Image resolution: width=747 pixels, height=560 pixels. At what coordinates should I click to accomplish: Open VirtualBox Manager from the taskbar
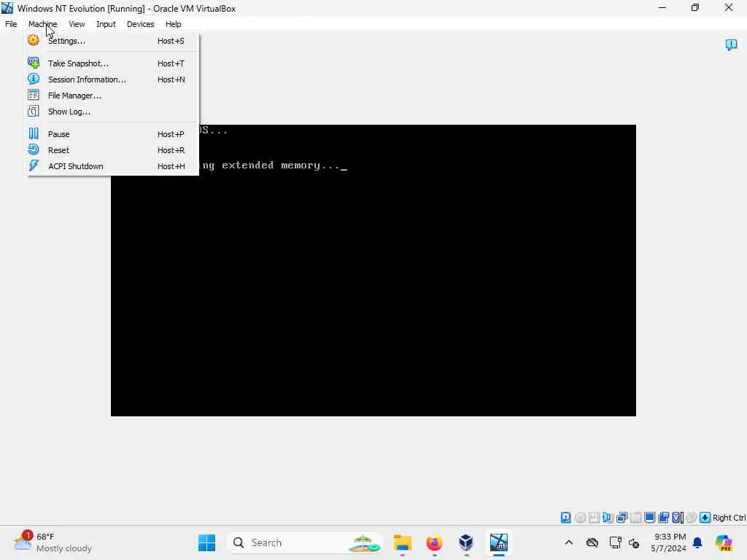(x=466, y=542)
